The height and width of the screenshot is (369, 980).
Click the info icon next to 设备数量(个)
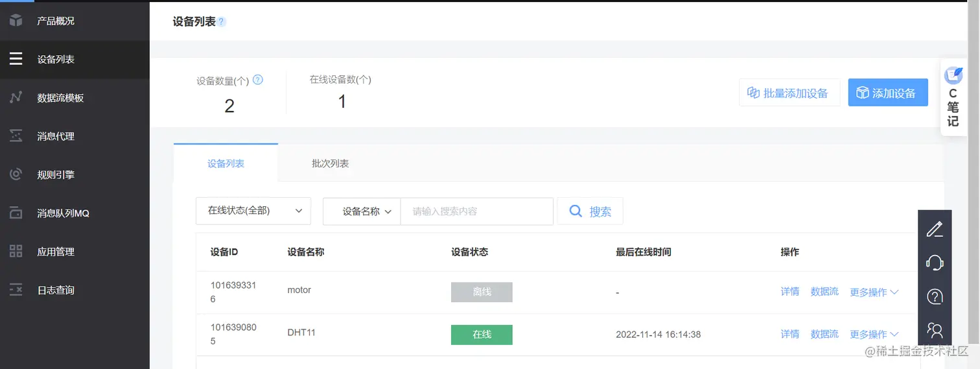(x=258, y=80)
